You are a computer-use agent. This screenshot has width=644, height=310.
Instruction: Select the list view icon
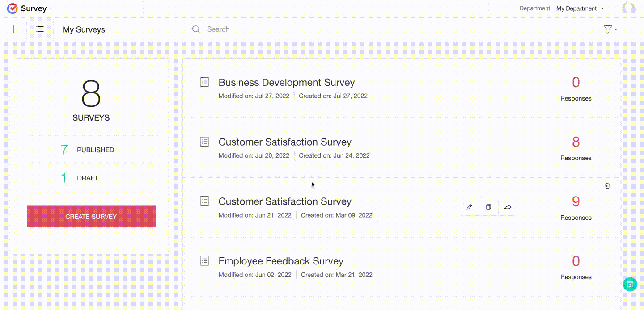click(x=40, y=29)
